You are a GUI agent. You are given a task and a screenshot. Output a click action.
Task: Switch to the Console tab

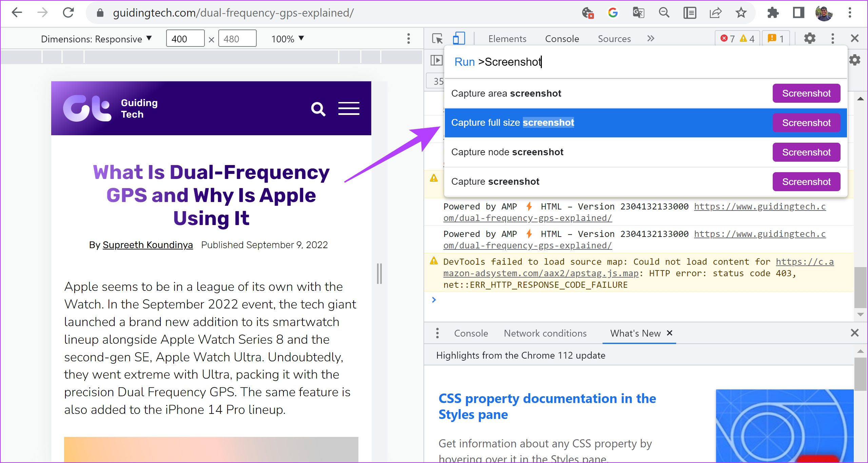point(562,39)
